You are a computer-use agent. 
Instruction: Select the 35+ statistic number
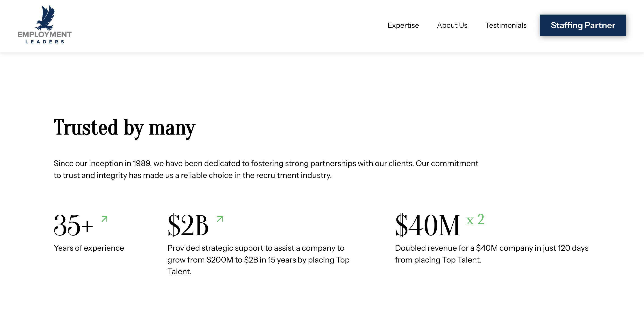click(x=73, y=225)
